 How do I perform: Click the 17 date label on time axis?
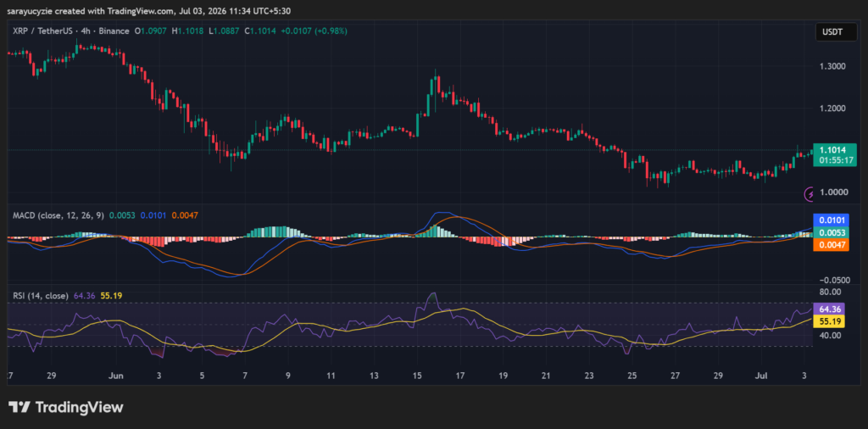(x=460, y=376)
